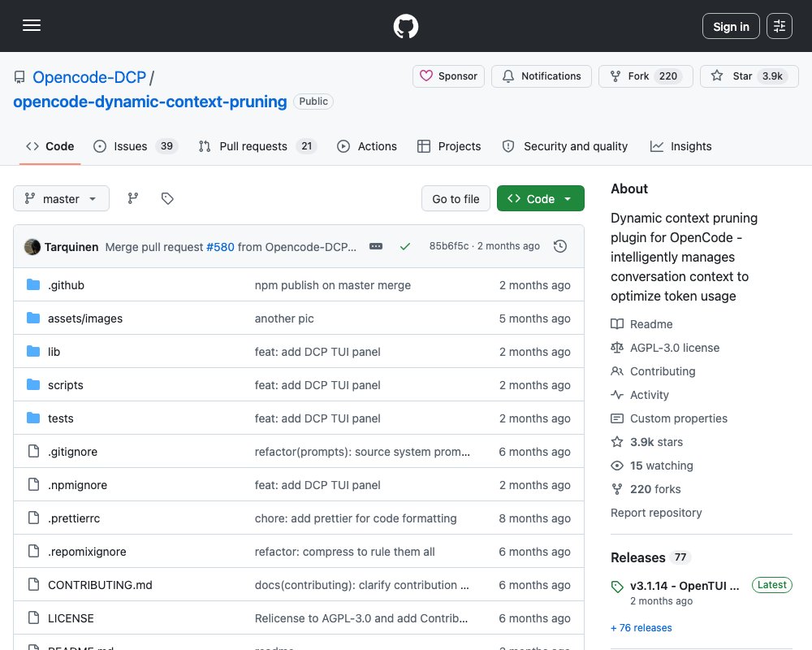Click the Sign in button
Viewport: 812px width, 650px height.
(731, 26)
